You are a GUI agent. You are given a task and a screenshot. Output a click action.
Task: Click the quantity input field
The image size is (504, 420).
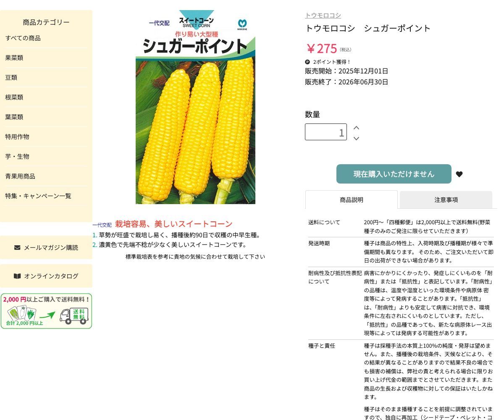click(x=325, y=132)
